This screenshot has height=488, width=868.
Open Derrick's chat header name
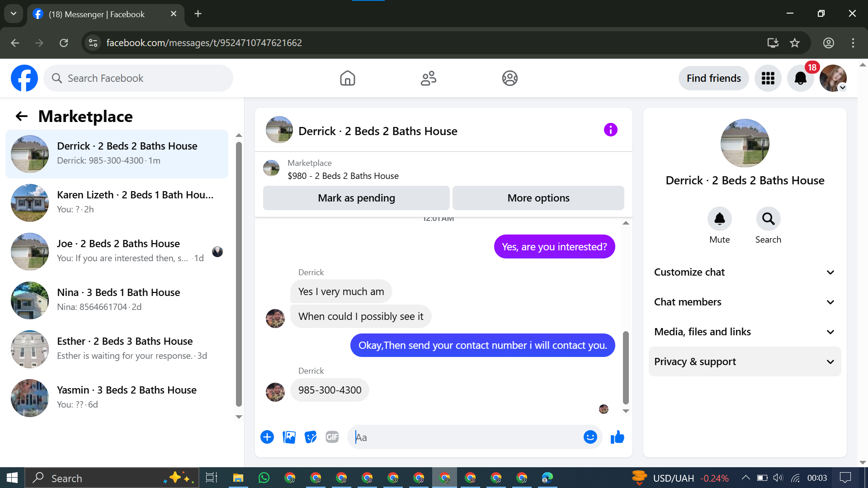point(378,131)
